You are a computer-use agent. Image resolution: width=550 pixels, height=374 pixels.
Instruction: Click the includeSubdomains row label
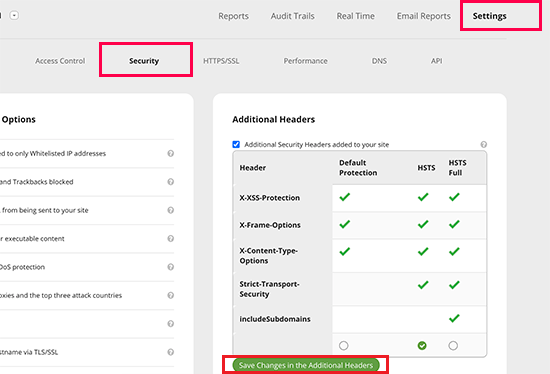275,319
